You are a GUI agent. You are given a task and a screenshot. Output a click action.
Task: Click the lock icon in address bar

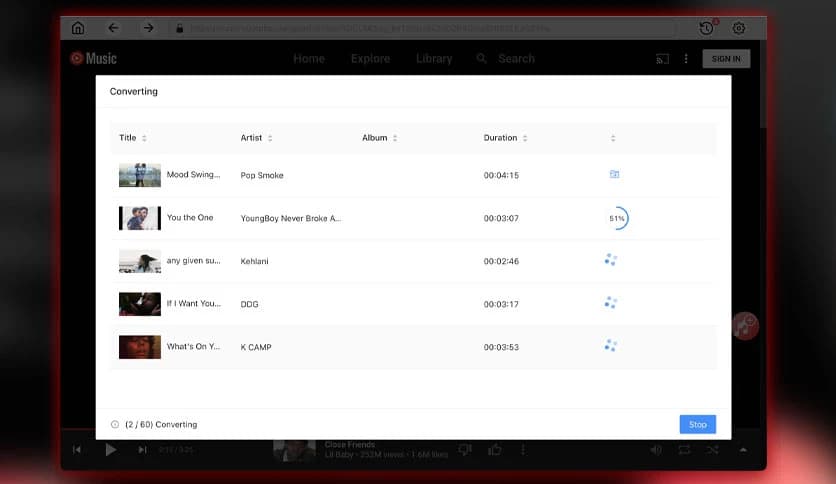tap(180, 28)
